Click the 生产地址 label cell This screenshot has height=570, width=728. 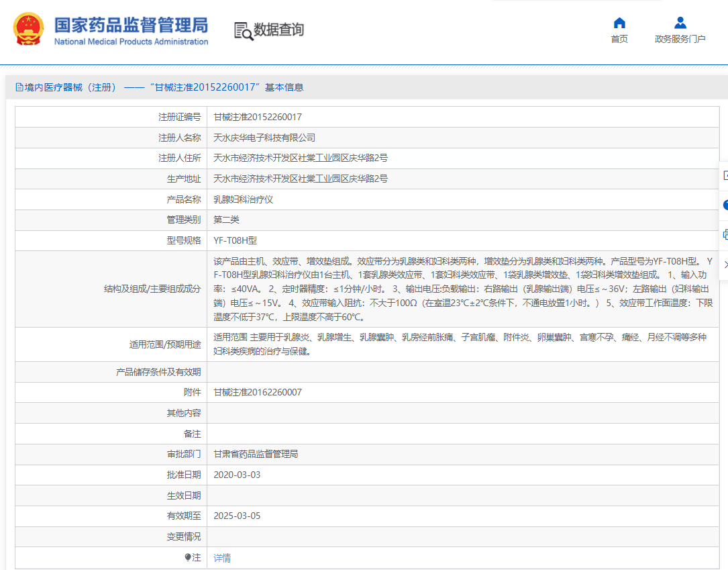pyautogui.click(x=111, y=179)
